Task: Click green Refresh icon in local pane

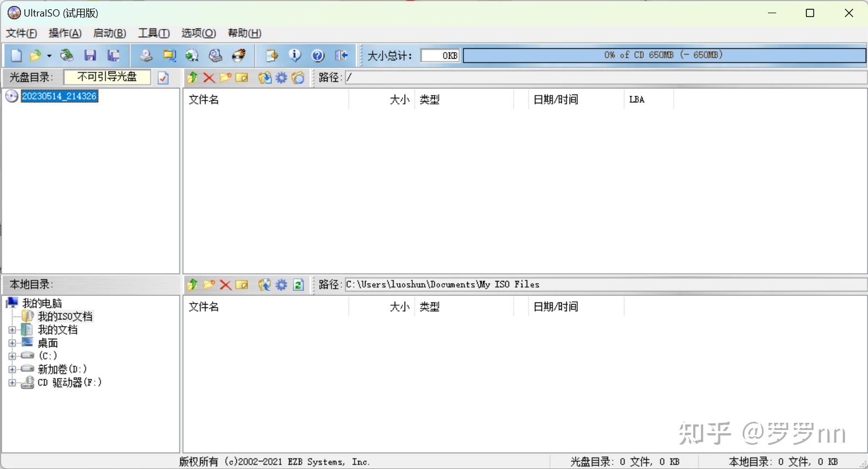Action: point(298,284)
